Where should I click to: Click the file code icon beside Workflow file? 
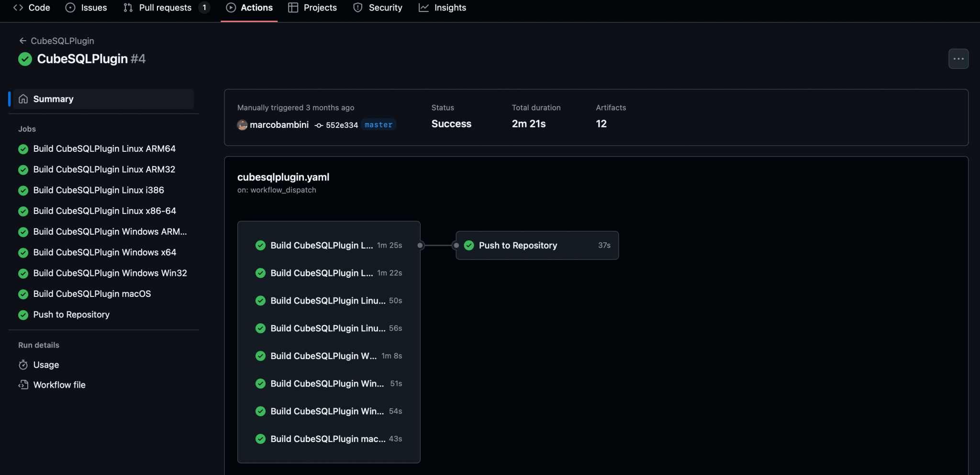pos(23,385)
